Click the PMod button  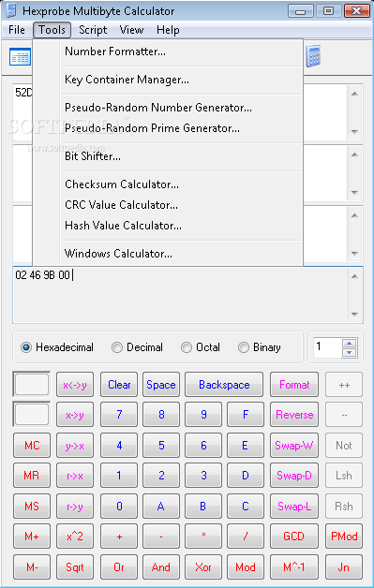[344, 537]
